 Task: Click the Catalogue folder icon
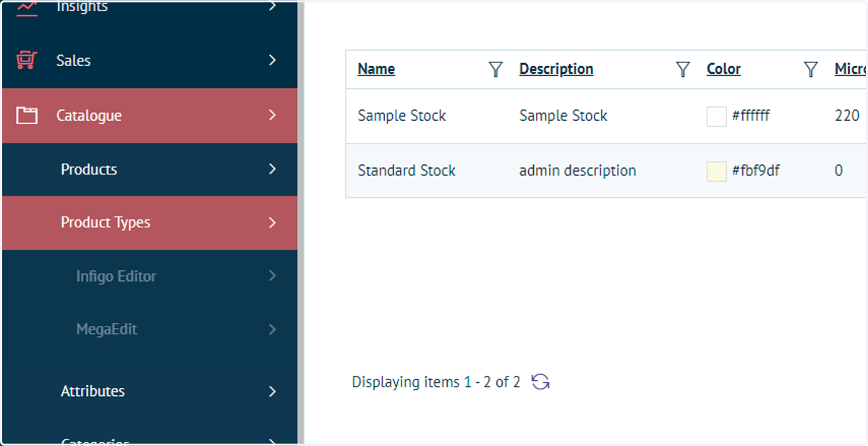point(27,115)
